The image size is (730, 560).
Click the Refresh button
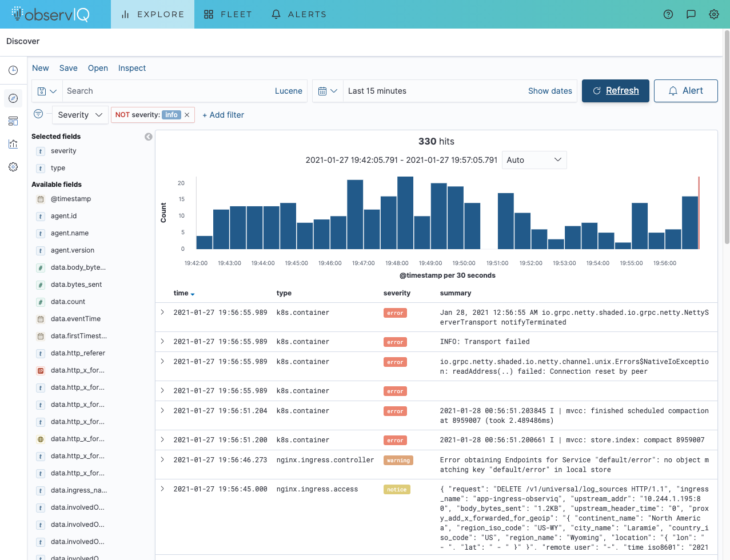pos(616,91)
